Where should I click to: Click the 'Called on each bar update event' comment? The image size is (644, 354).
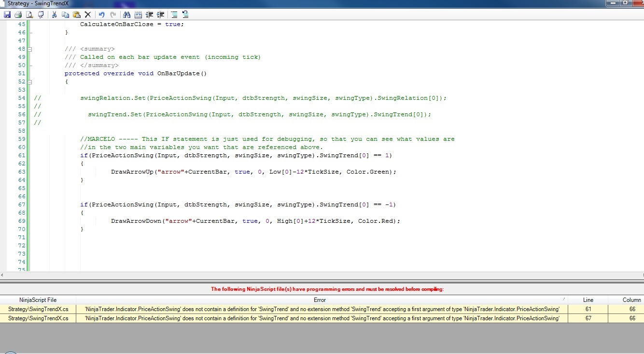(163, 57)
